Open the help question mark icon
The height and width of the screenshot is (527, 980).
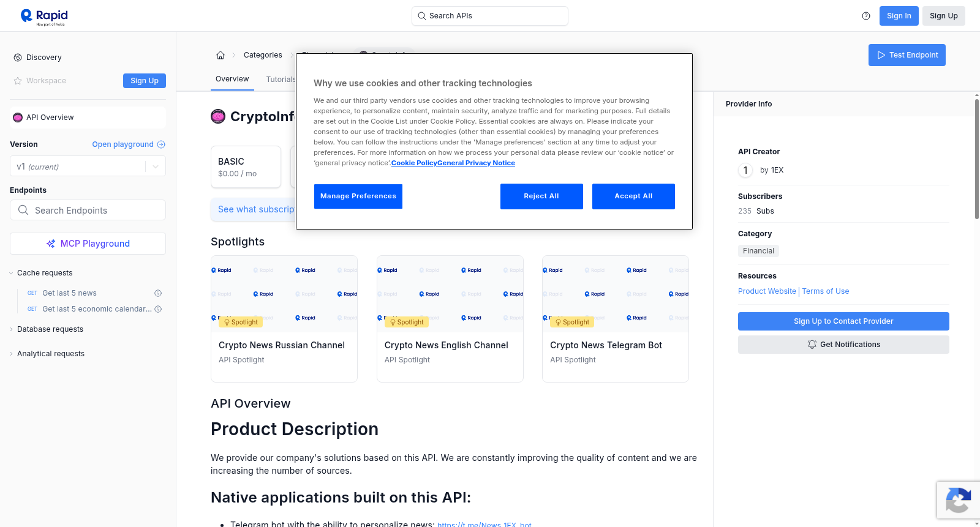tap(866, 16)
